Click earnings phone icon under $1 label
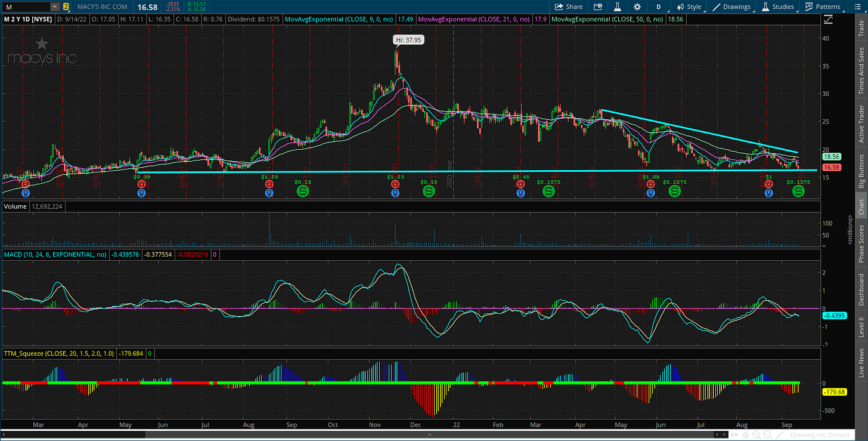Screen dimensions: 868x441 point(769,184)
